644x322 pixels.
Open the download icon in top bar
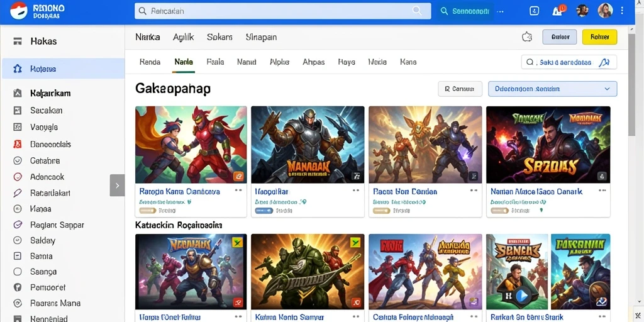click(535, 11)
